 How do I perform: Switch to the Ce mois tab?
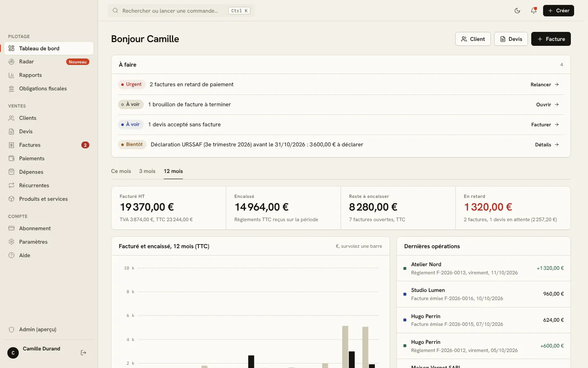pos(121,171)
